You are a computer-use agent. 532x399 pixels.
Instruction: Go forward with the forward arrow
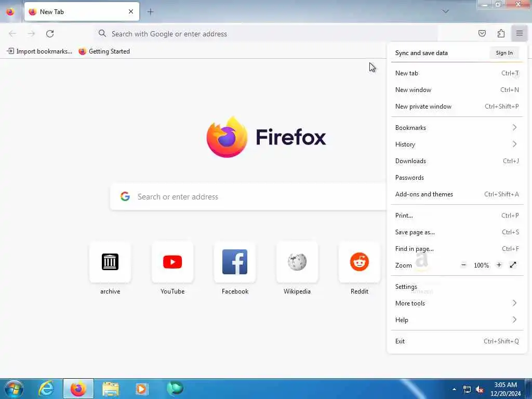coord(31,34)
